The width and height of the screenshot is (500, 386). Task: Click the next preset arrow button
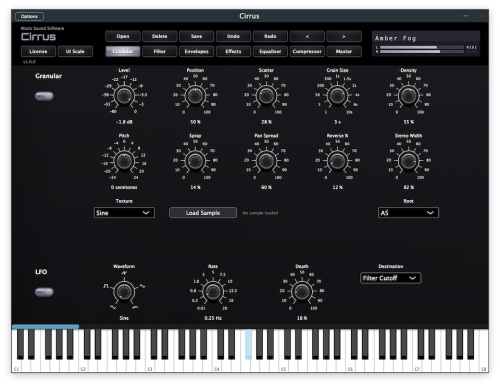pos(344,36)
